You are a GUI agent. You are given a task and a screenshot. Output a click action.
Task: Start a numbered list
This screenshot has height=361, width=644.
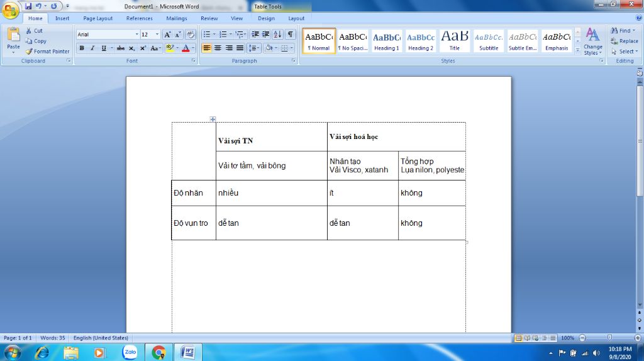coord(223,35)
